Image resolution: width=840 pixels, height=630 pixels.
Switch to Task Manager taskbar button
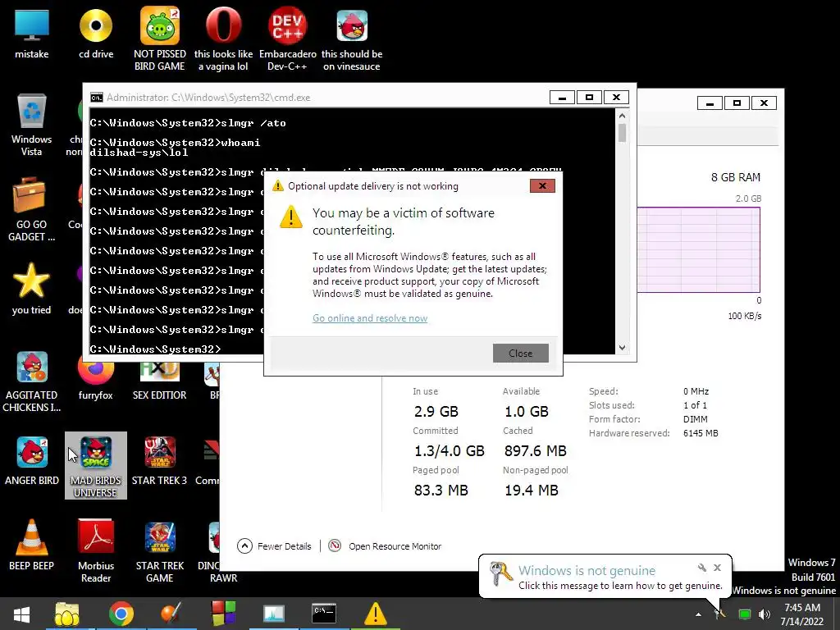[x=274, y=614]
